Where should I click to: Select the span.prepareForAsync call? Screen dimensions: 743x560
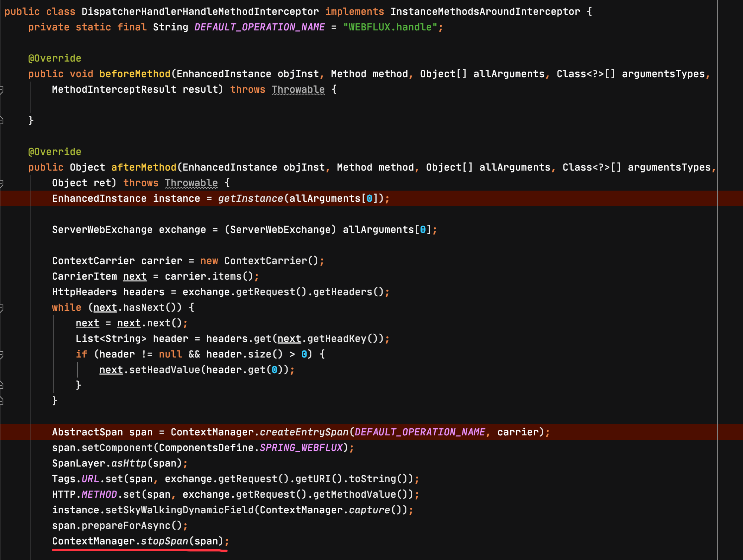(x=119, y=526)
